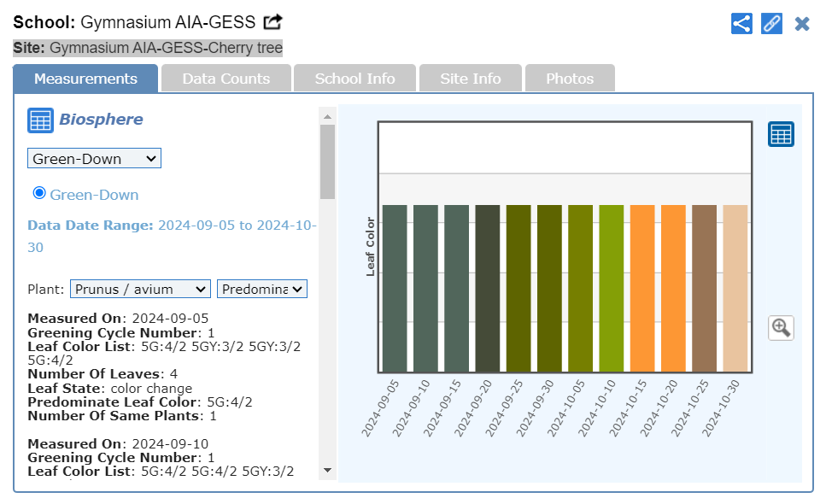Click the orange 2024-10-15 leaf color bar
This screenshot has width=826, height=504.
(642, 288)
